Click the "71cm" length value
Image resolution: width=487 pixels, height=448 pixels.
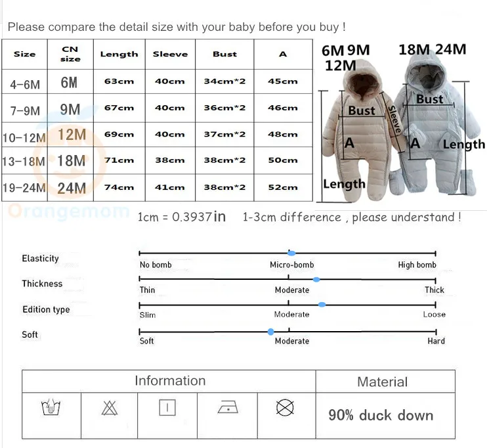pyautogui.click(x=119, y=160)
